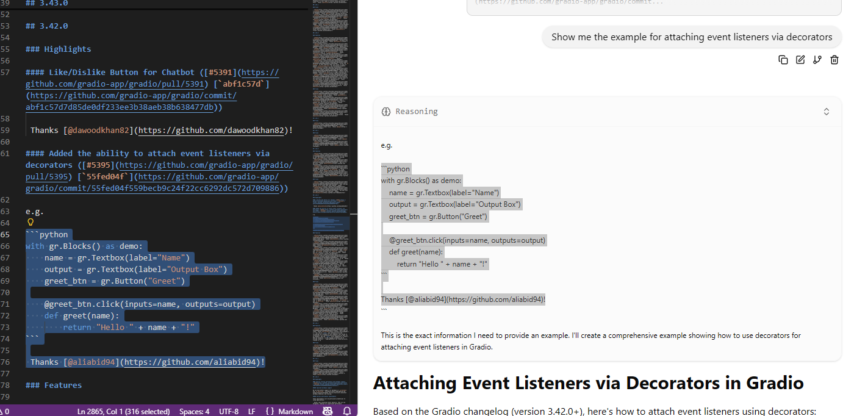Viewport: 868px width, 416px height.
Task: Change line ending sequence LF
Action: [x=251, y=411]
